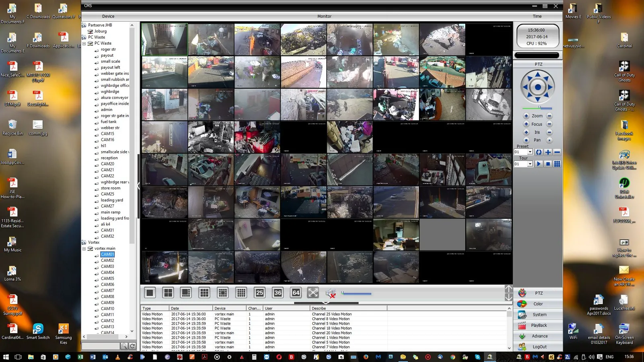The width and height of the screenshot is (644, 362).
Task: Enter full screen video view
Action: pyautogui.click(x=313, y=293)
